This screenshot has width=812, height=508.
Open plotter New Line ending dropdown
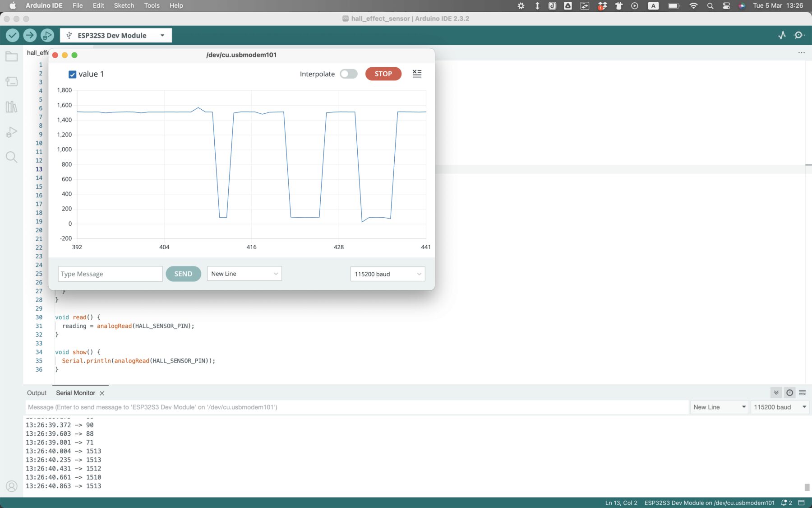click(245, 274)
